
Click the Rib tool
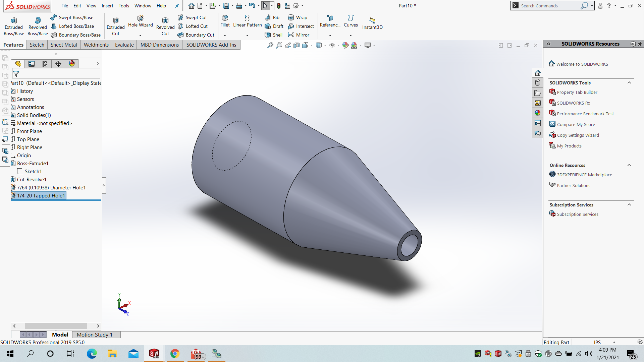point(272,17)
